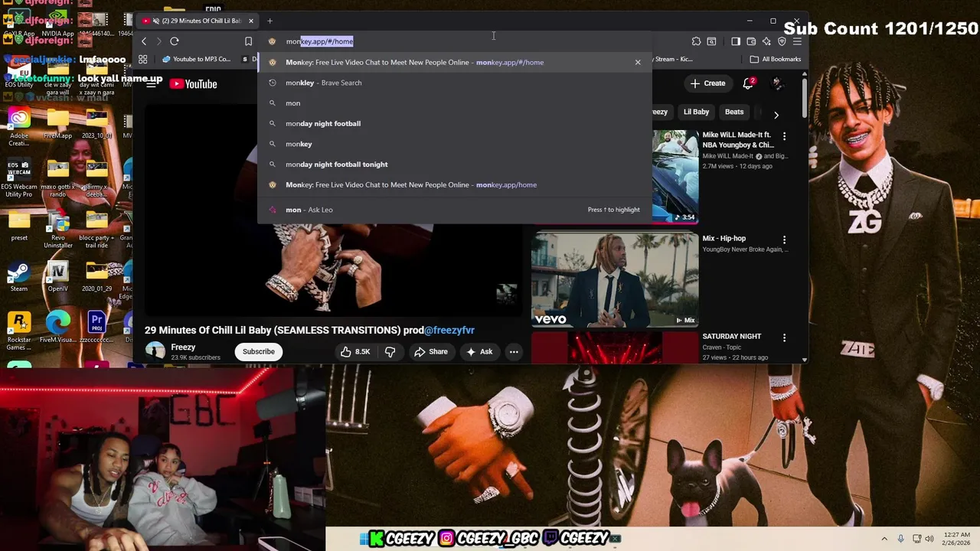Open the All Bookmarks folder
This screenshot has width=980, height=551.
click(x=776, y=59)
